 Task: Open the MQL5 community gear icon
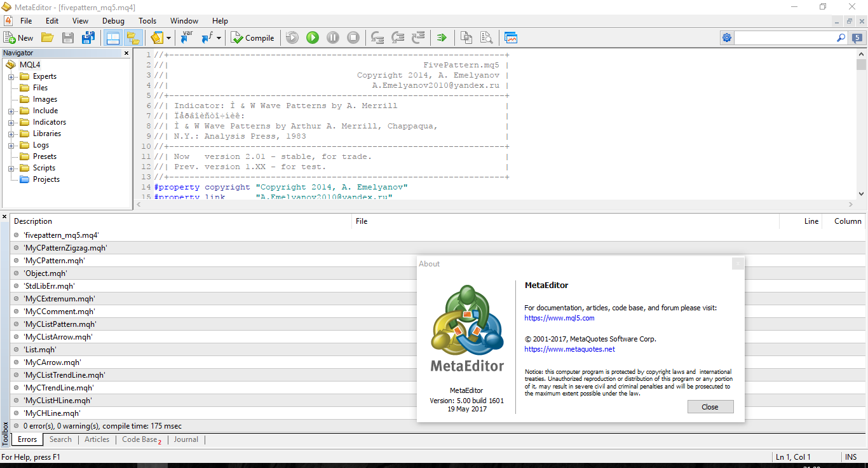tap(726, 38)
